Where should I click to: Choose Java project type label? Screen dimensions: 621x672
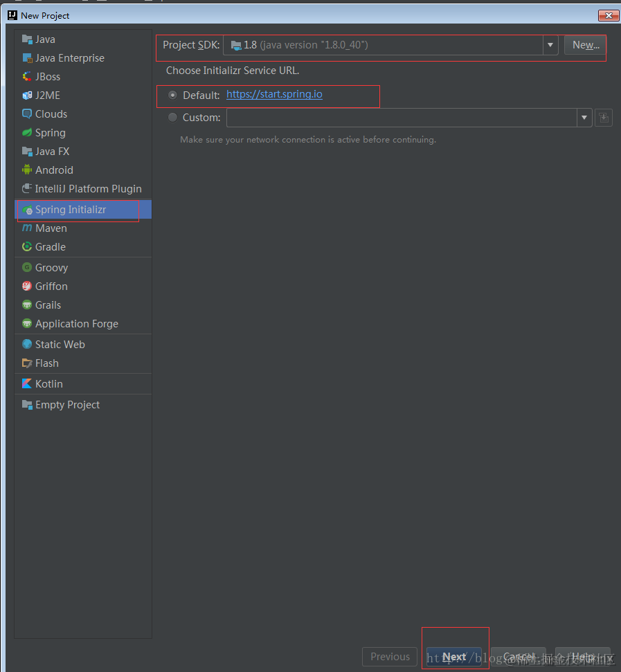(45, 39)
